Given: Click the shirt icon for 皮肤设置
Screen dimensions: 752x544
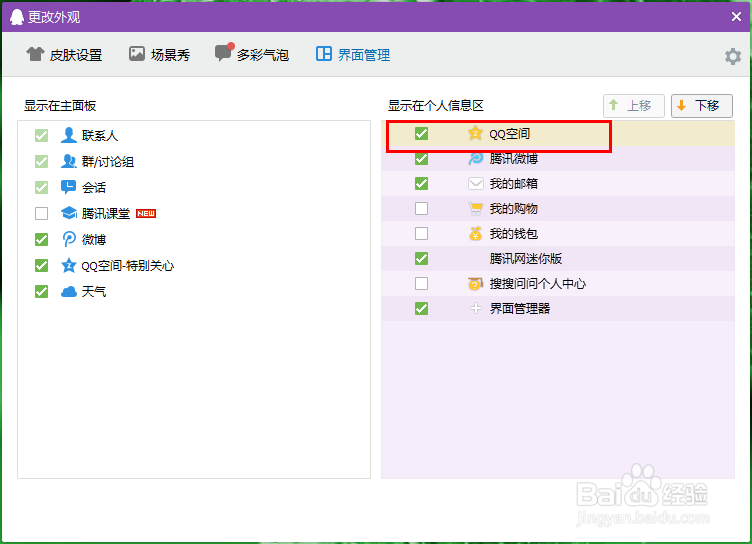Looking at the screenshot, I should pos(35,54).
